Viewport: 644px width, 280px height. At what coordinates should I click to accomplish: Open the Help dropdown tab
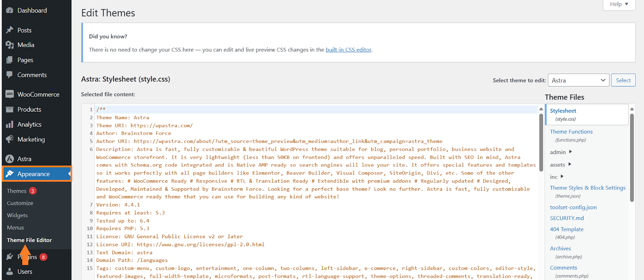click(619, 4)
